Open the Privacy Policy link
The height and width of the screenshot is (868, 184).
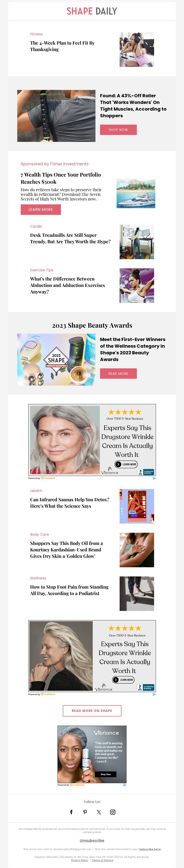click(80, 860)
